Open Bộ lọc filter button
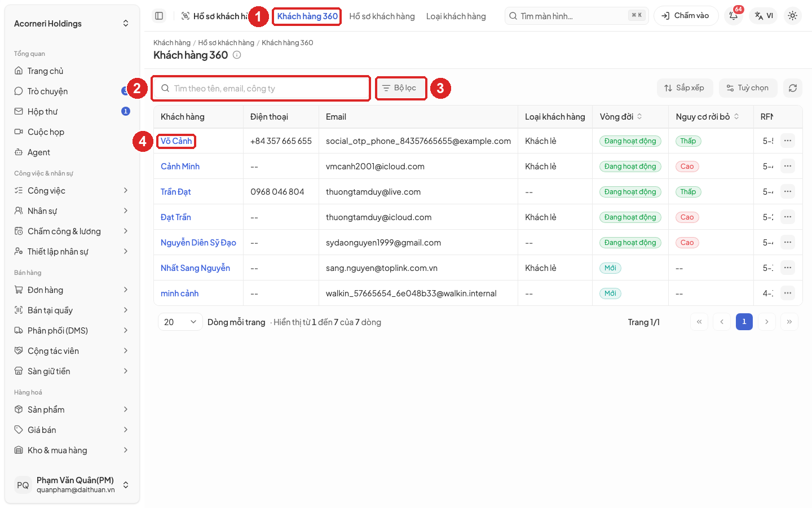812x508 pixels. [400, 88]
